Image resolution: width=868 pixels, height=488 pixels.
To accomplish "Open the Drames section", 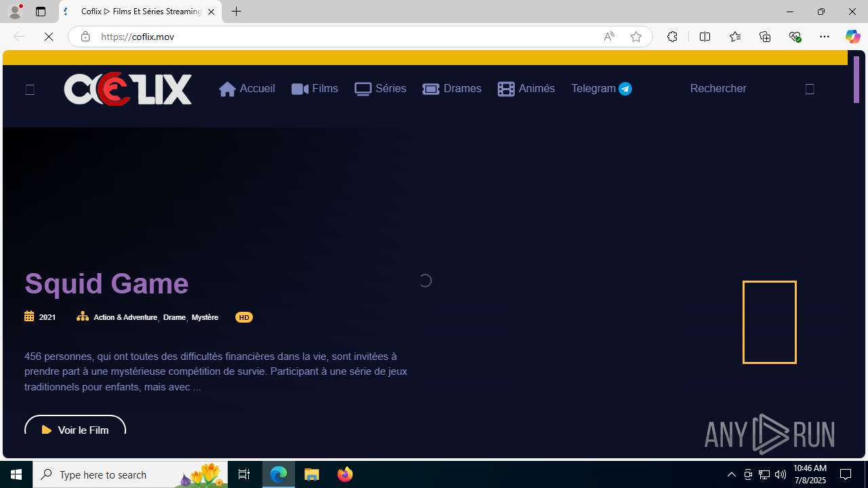I will (452, 89).
